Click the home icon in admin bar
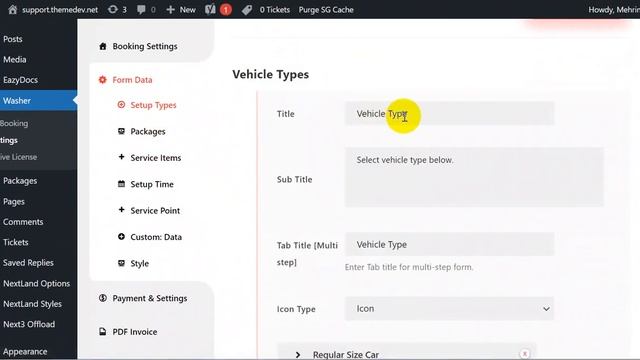This screenshot has height=360, width=640. (x=13, y=10)
